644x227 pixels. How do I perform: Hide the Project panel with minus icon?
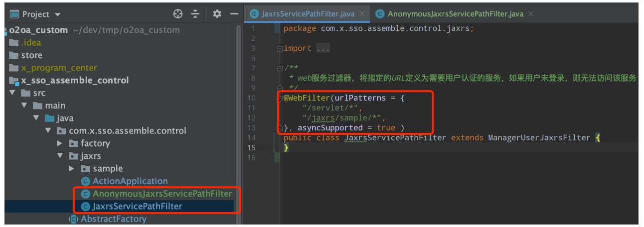tap(234, 14)
